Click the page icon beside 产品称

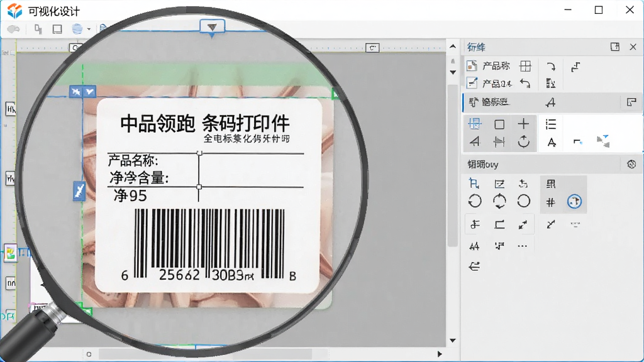pyautogui.click(x=472, y=65)
